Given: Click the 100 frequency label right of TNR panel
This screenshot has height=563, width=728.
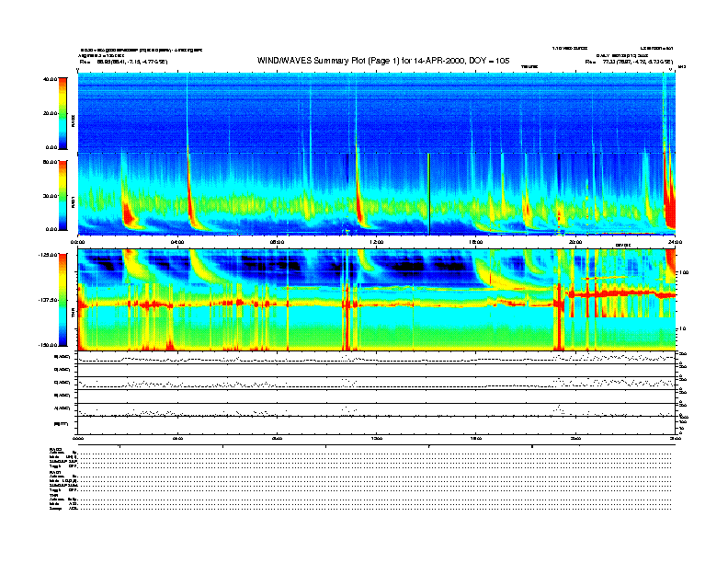Looking at the screenshot, I should coord(684,272).
